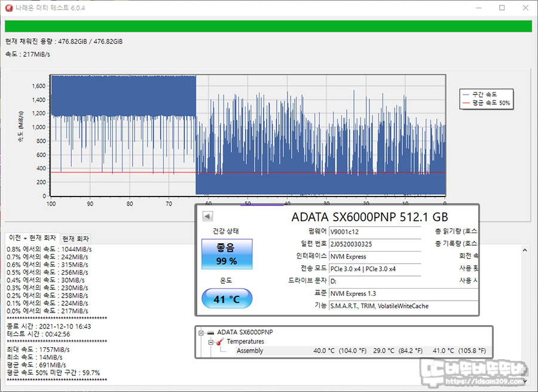Click the log line 0.0% 에서의 속도 : 217MiB/s

click(x=47, y=311)
